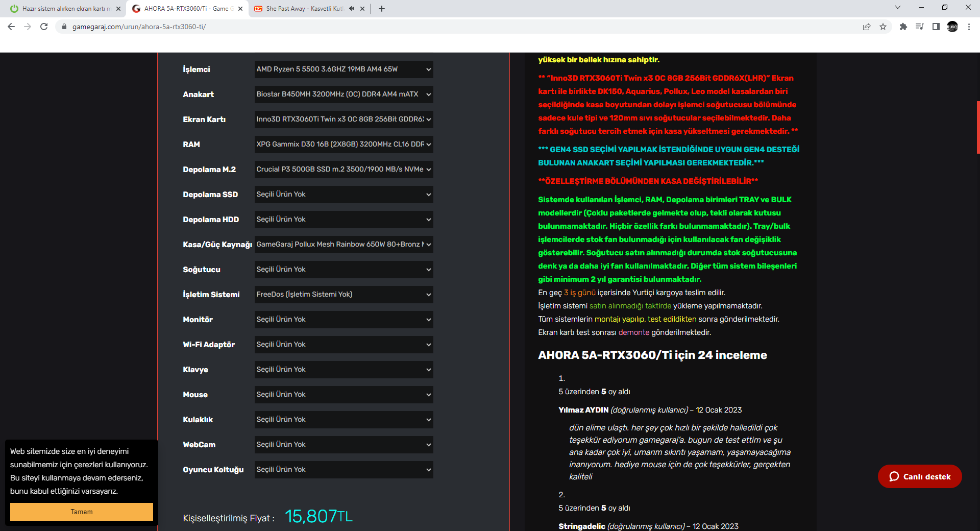Close the AHORA 5A-RTX3060/Ti tab

coord(240,9)
